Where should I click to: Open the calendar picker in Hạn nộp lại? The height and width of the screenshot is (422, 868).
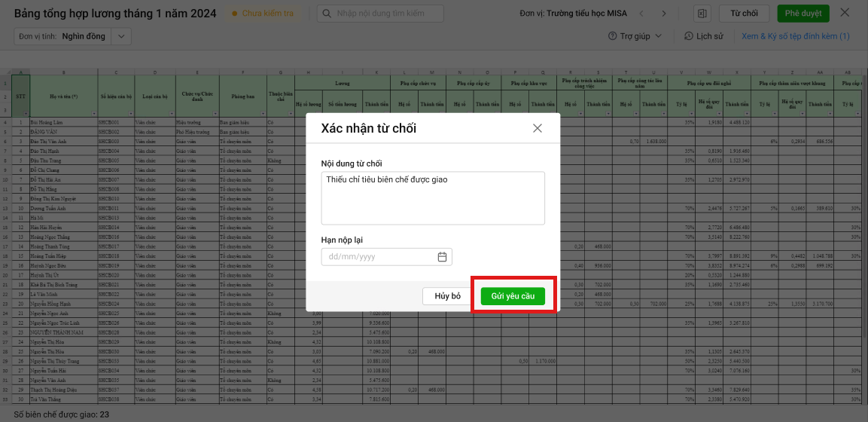[x=443, y=257]
